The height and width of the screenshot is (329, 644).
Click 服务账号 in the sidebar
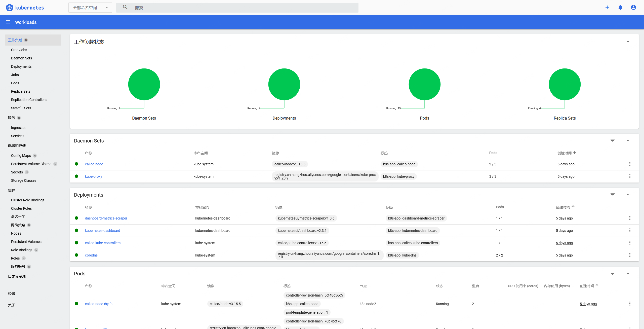[x=18, y=267]
